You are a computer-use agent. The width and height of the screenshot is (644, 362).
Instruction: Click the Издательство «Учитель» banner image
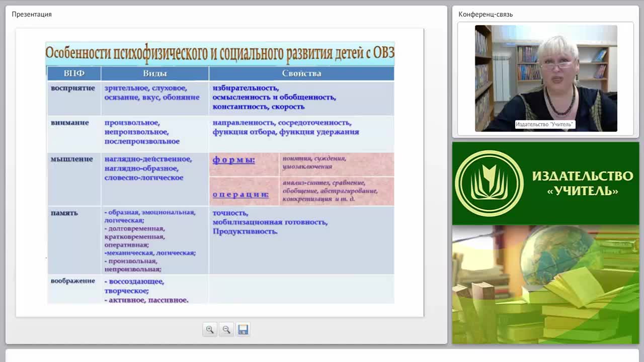pyautogui.click(x=545, y=184)
